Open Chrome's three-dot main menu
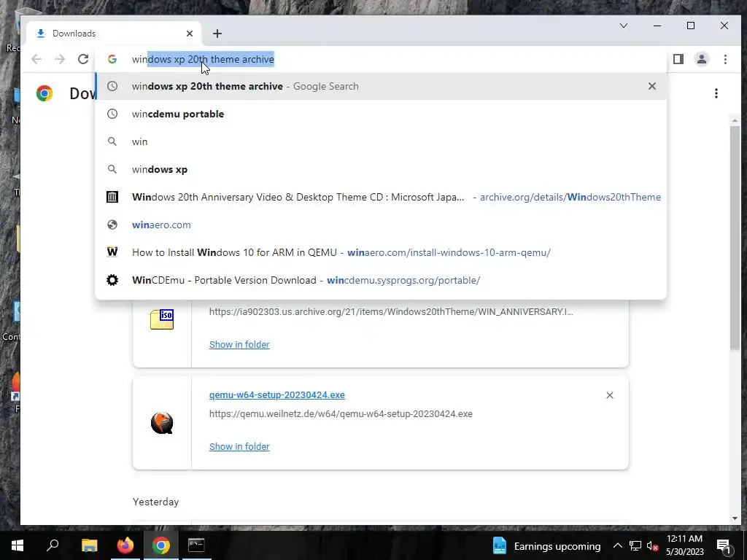Image resolution: width=747 pixels, height=560 pixels. tap(725, 59)
